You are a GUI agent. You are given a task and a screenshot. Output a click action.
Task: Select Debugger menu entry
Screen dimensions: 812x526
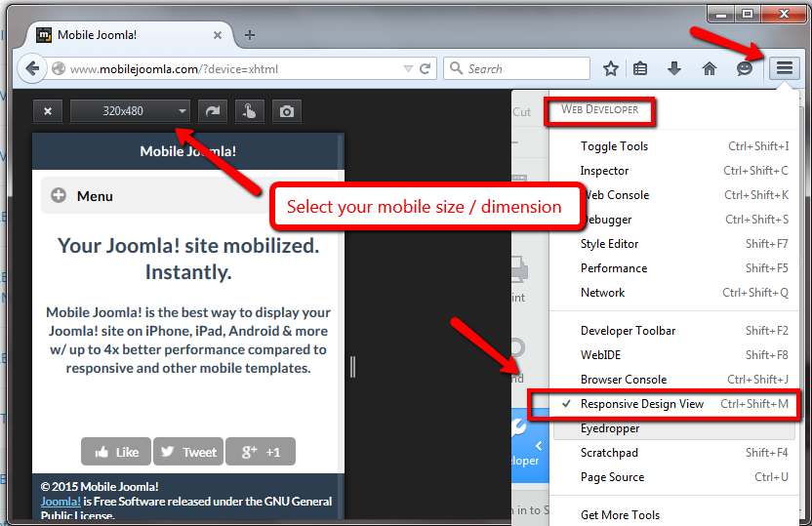674,220
